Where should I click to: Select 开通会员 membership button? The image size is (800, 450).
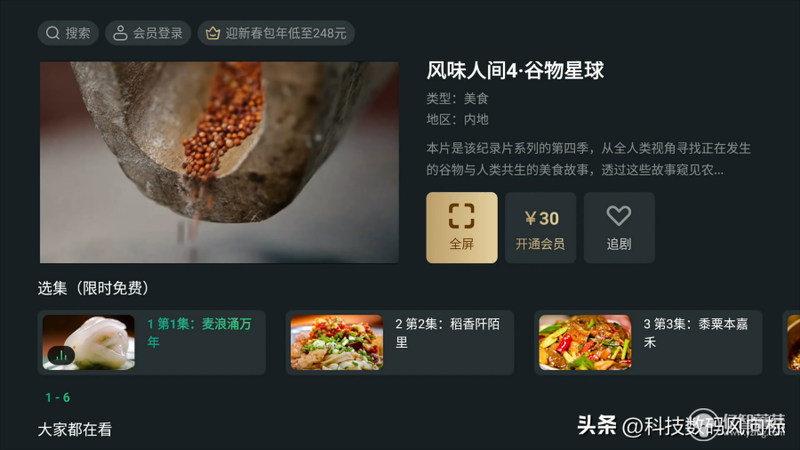click(x=540, y=228)
